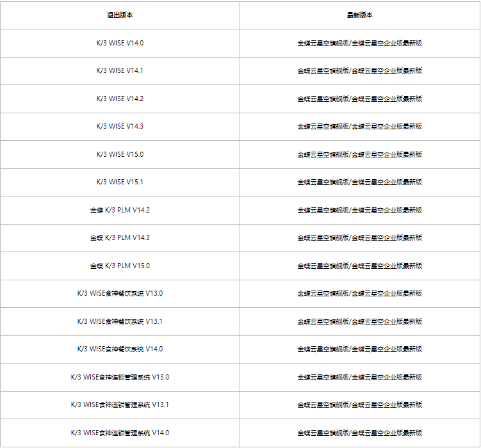481x448 pixels.
Task: Click the 最新版本 column header
Action: [360, 15]
